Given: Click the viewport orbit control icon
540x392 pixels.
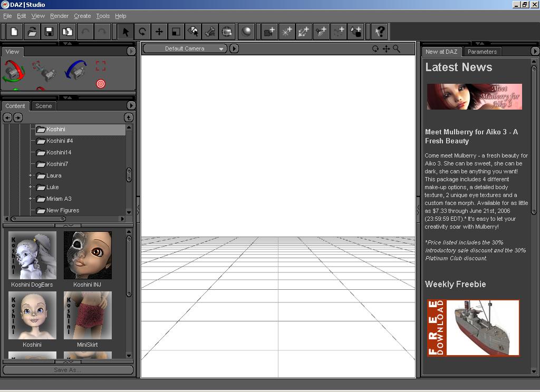Looking at the screenshot, I should (x=375, y=49).
